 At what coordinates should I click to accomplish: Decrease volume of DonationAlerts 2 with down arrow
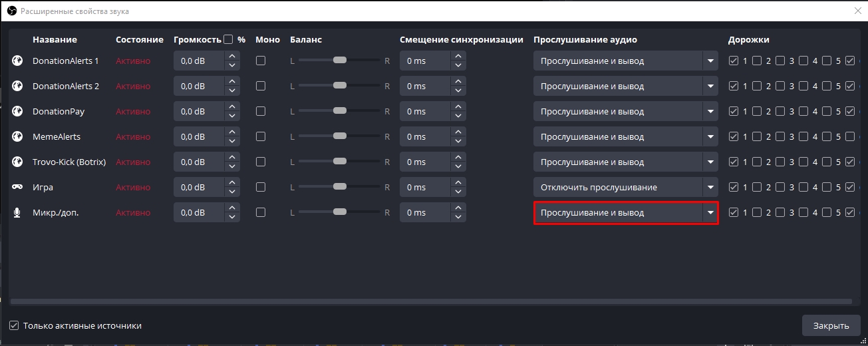(231, 90)
